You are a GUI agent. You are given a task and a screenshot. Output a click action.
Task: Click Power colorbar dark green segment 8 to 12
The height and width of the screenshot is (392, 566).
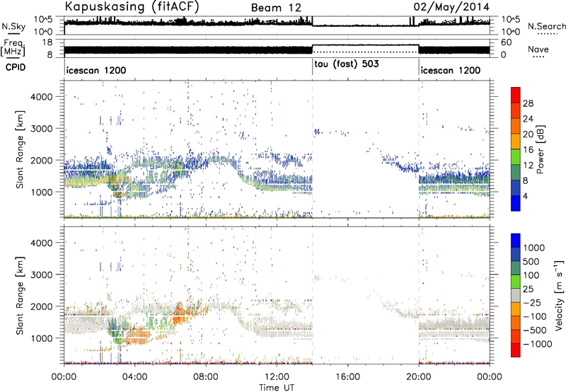[516, 172]
